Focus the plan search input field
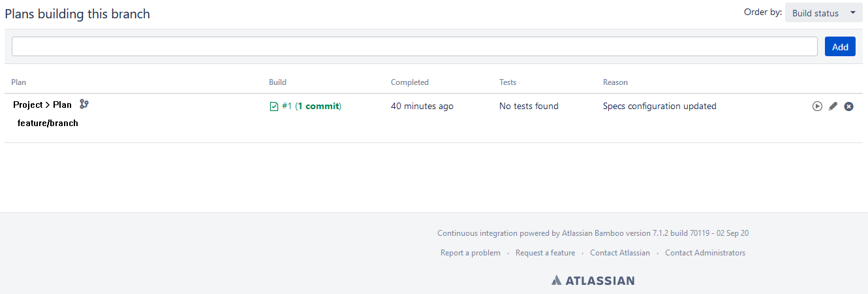 click(x=414, y=46)
